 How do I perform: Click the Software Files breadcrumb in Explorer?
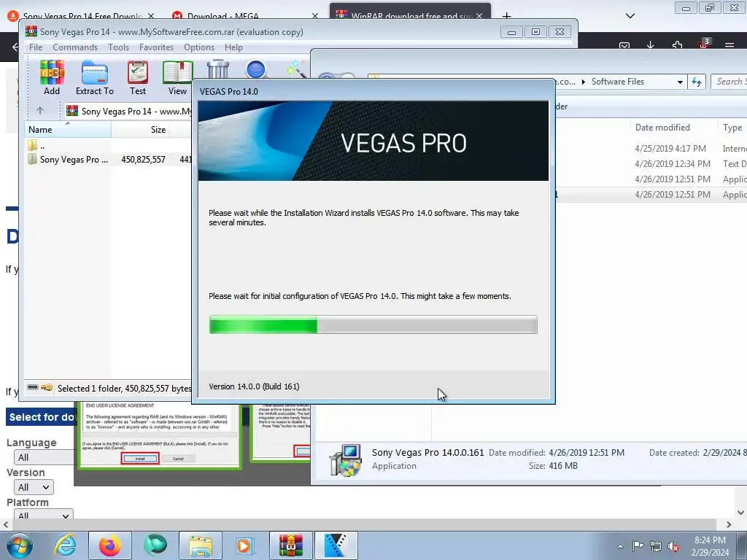coord(617,82)
